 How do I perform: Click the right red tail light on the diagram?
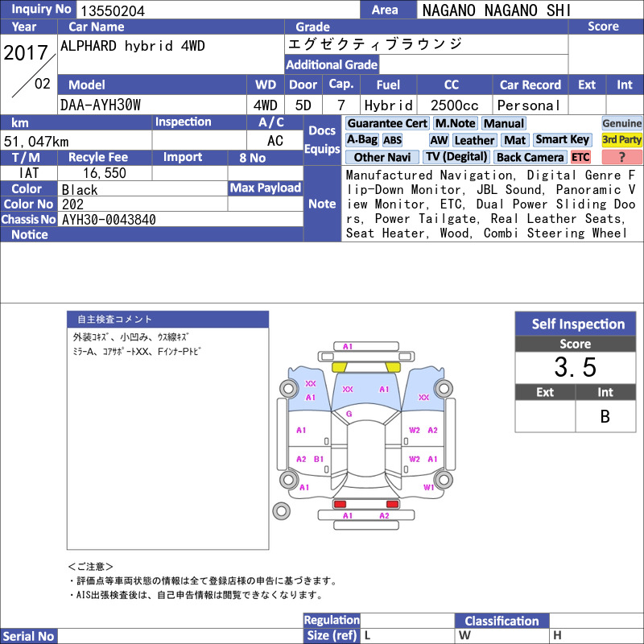pos(392,504)
